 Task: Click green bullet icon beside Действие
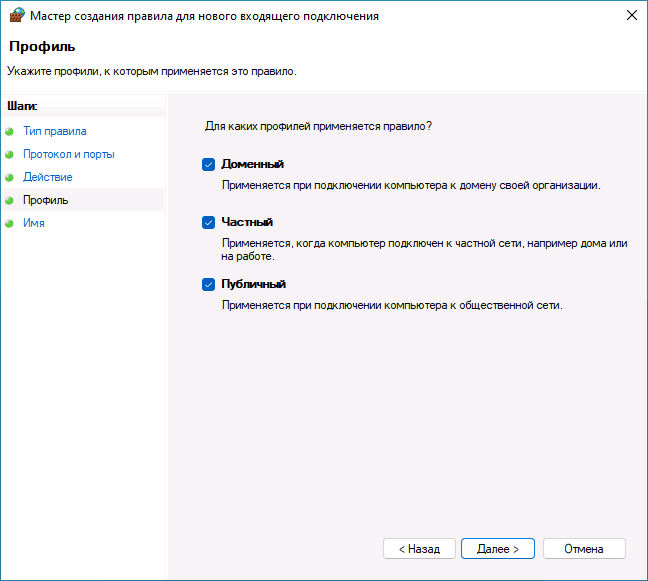click(10, 177)
